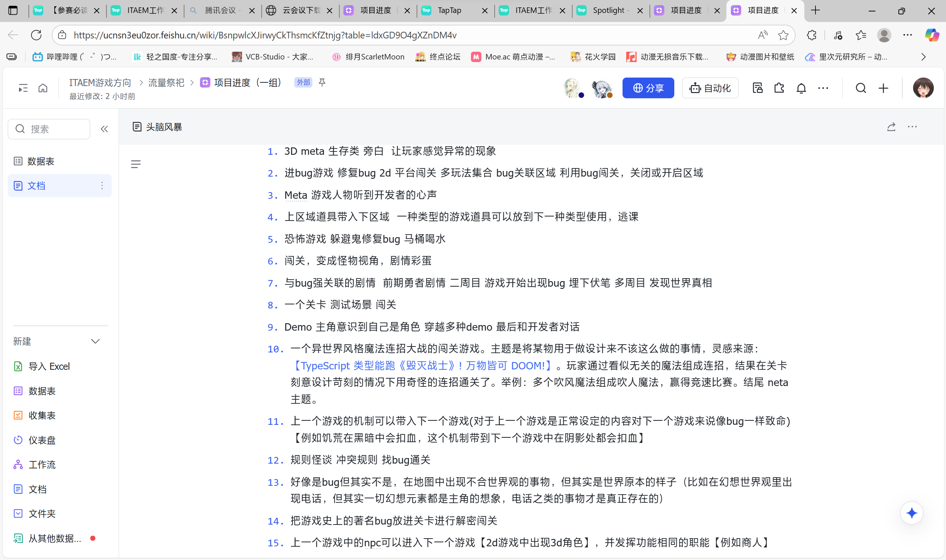The width and height of the screenshot is (946, 560).
Task: Click the pin icon next to 外部 tag
Action: click(322, 82)
